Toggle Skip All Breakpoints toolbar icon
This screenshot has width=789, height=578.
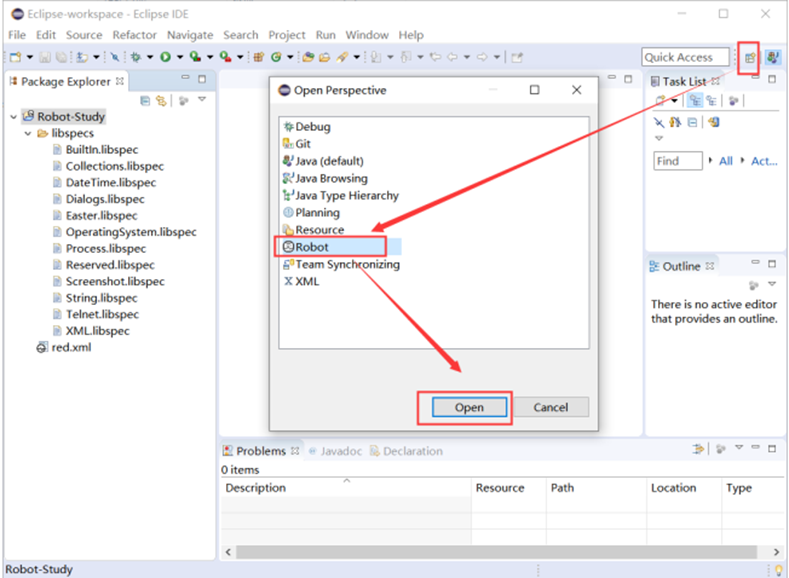(x=115, y=57)
